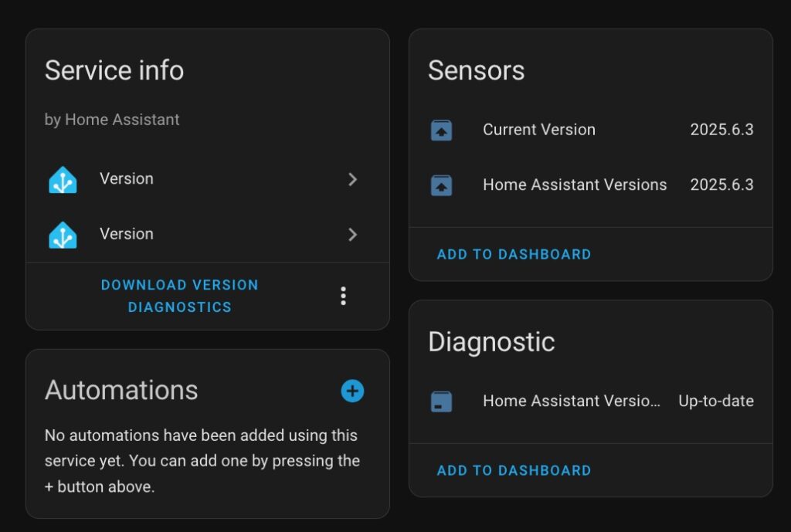791x532 pixels.
Task: Add a new automation with the plus icon
Action: [352, 391]
